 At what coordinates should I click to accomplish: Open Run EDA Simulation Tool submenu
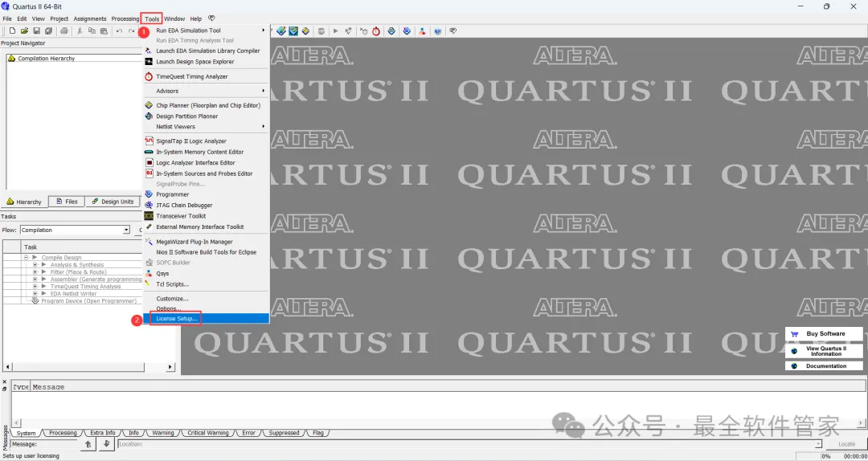click(206, 31)
